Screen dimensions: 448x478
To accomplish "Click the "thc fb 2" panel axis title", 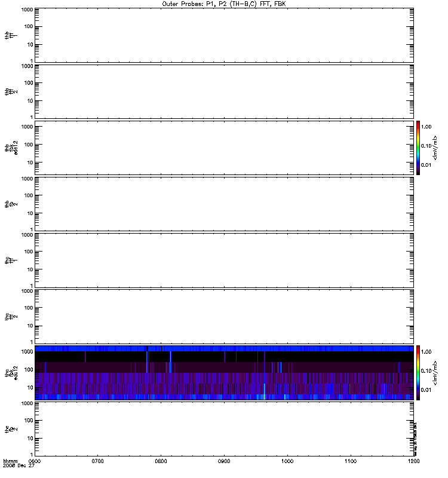I will tap(11, 430).
